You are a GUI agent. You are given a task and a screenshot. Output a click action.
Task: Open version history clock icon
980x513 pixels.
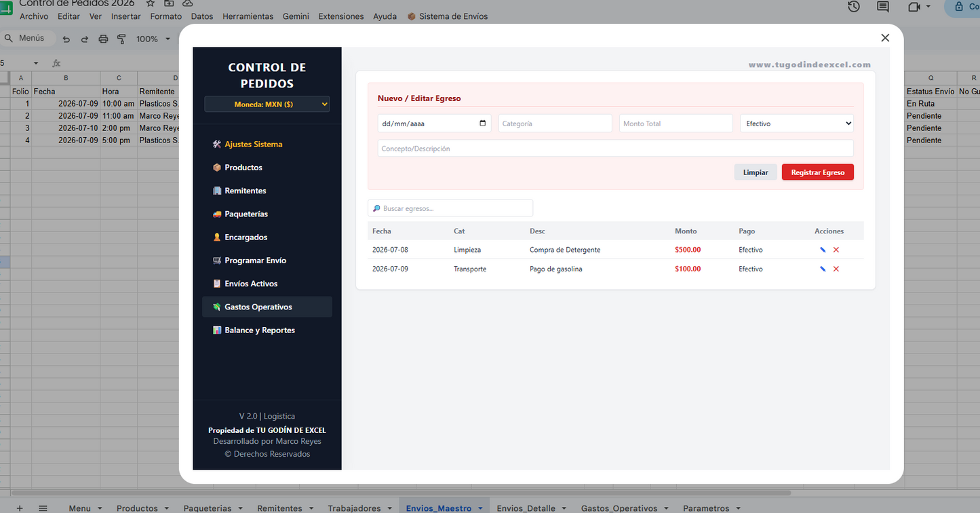pyautogui.click(x=854, y=7)
